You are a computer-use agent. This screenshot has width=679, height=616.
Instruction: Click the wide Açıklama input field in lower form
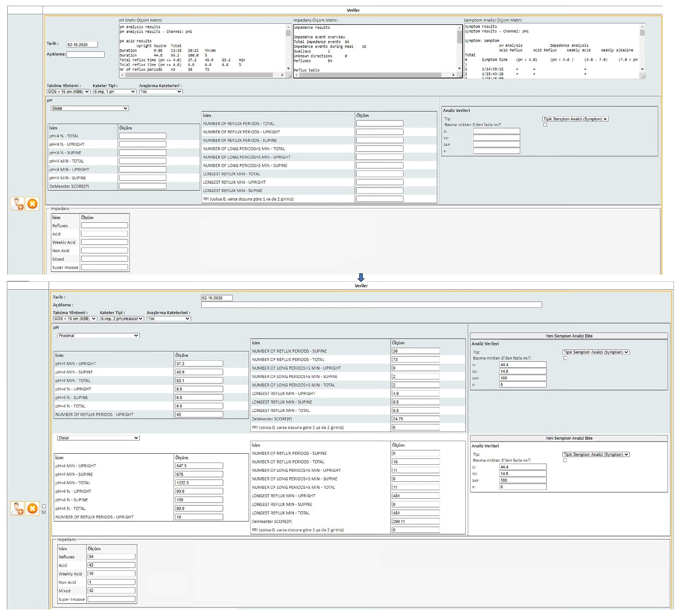point(371,305)
